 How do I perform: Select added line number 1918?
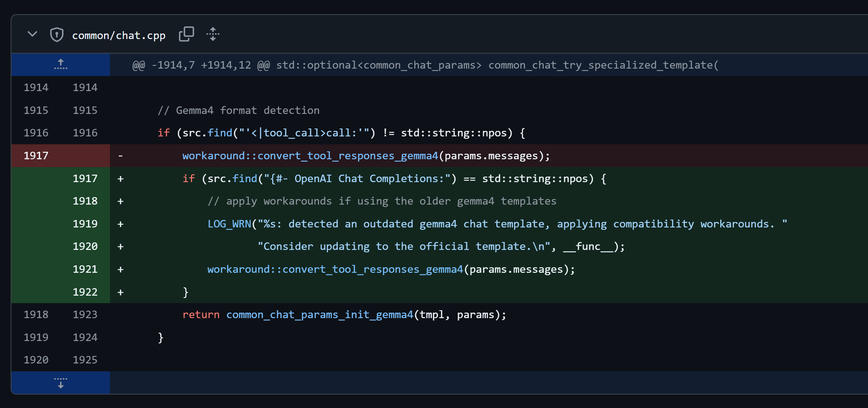pos(85,201)
